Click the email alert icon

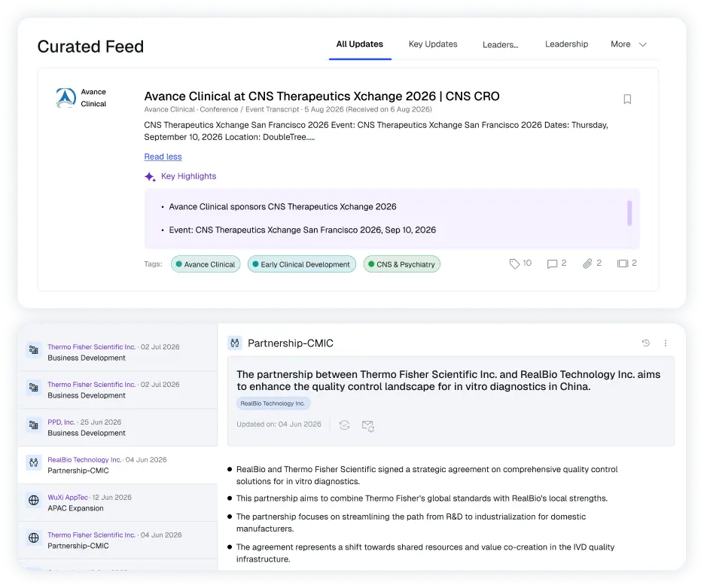[x=367, y=425]
